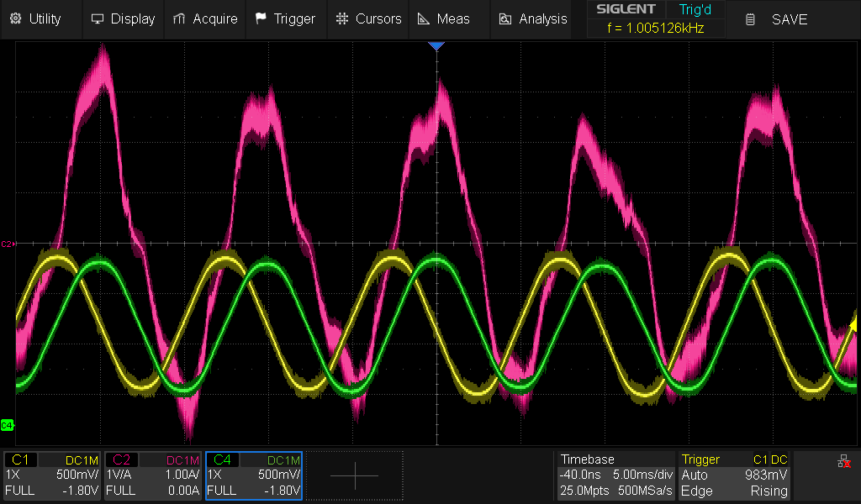The image size is (861, 504).
Task: Click the frequency counter readout
Action: pyautogui.click(x=654, y=28)
